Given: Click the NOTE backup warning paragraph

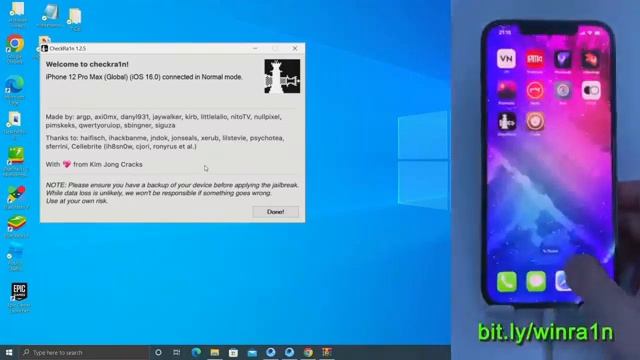Looking at the screenshot, I should click(172, 193).
